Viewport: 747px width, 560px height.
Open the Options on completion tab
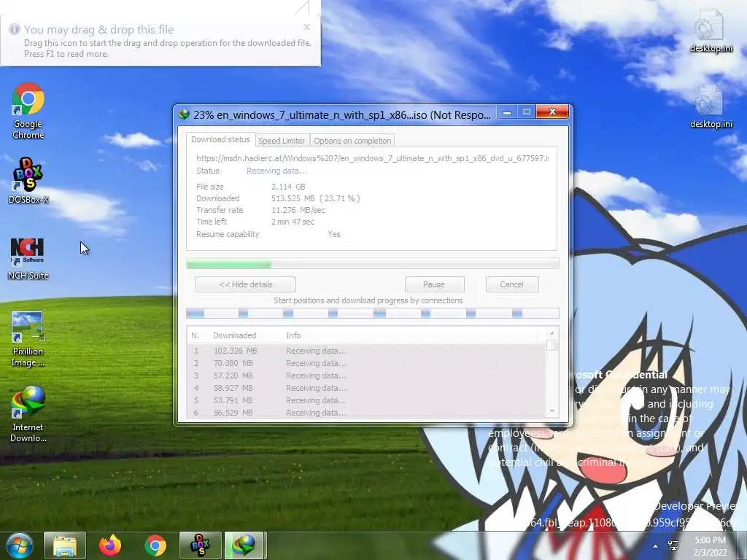point(352,141)
